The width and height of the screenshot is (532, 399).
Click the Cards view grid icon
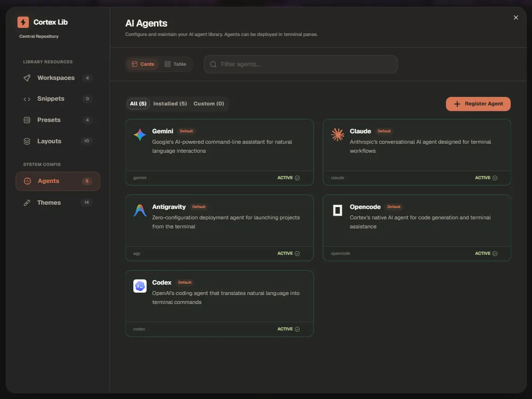pyautogui.click(x=134, y=64)
